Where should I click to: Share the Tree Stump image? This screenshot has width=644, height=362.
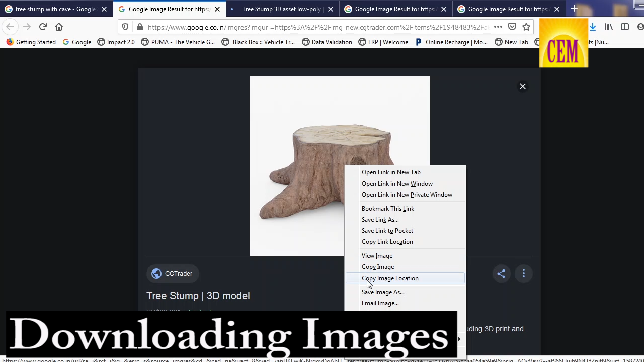pyautogui.click(x=501, y=274)
